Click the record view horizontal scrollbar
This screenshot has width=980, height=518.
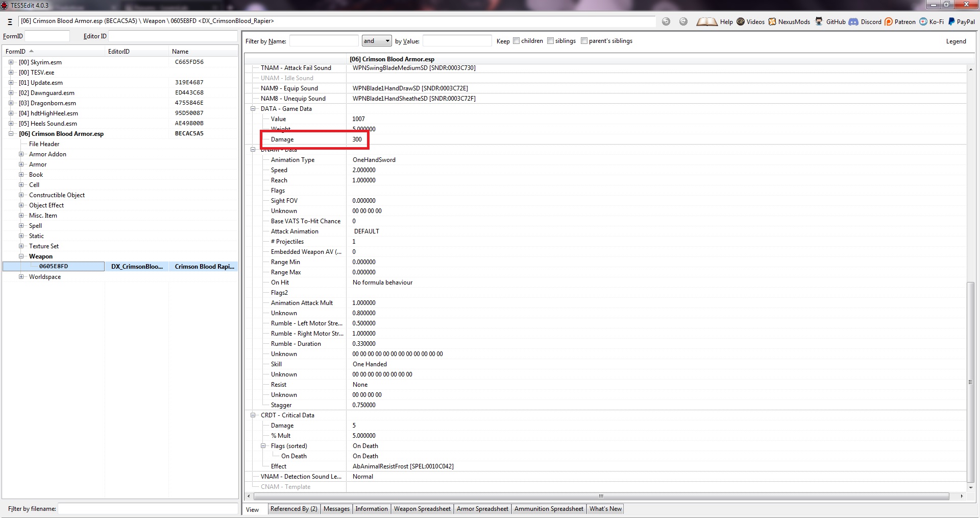[x=601, y=496]
